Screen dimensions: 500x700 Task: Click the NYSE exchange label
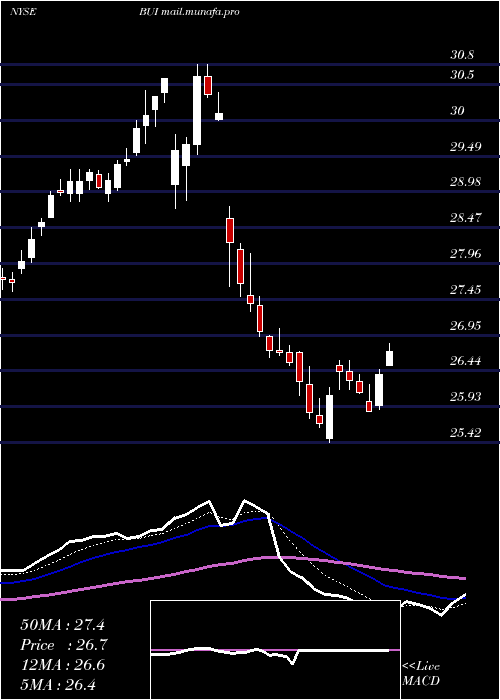[x=23, y=12]
